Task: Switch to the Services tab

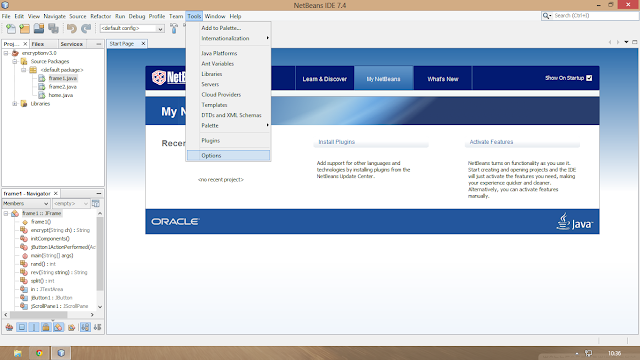Action: click(71, 44)
